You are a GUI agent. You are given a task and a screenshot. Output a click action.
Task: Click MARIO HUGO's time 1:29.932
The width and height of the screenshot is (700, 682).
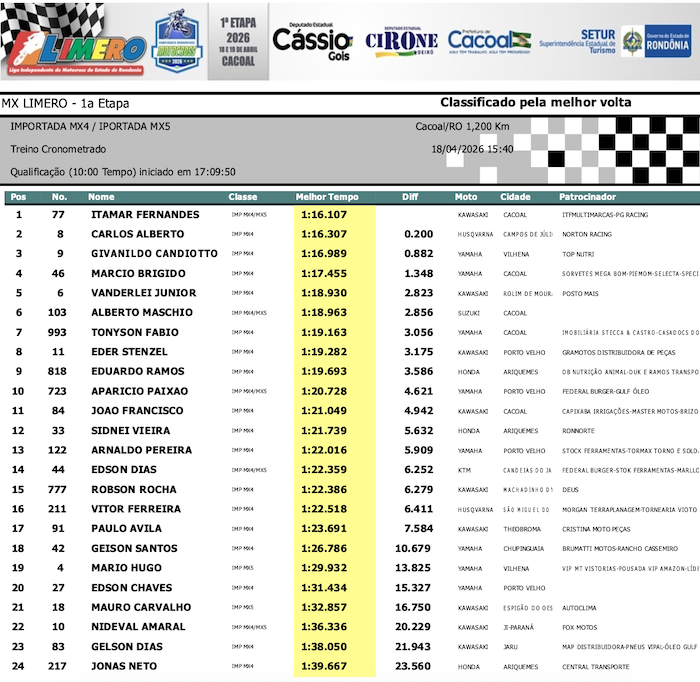pos(324,568)
